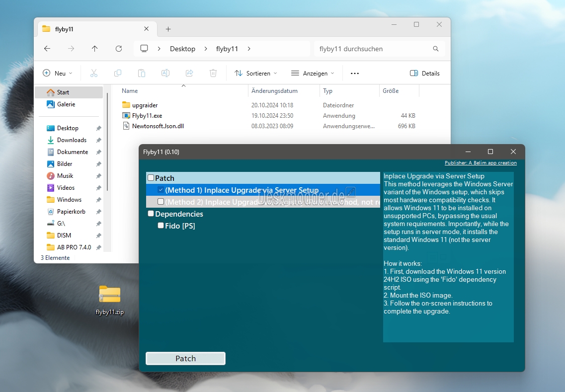Image resolution: width=565 pixels, height=392 pixels.
Task: Click the Share icon in Explorer toolbar
Action: 189,73
